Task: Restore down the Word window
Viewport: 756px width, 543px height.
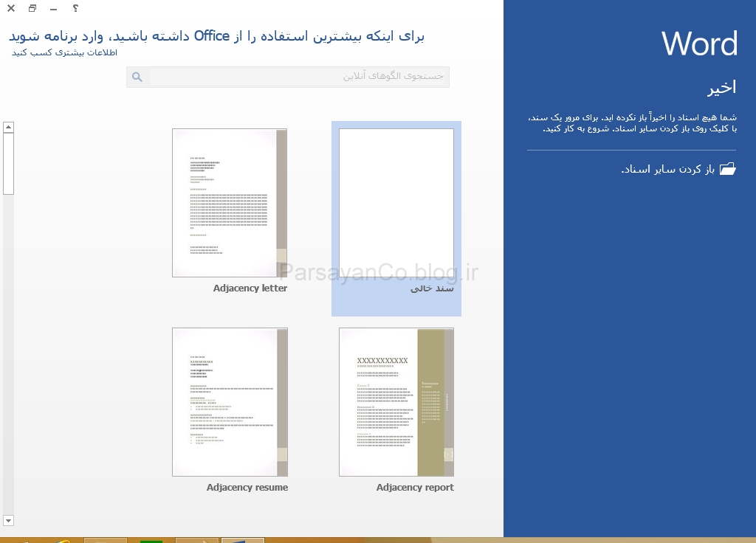Action: pos(32,8)
